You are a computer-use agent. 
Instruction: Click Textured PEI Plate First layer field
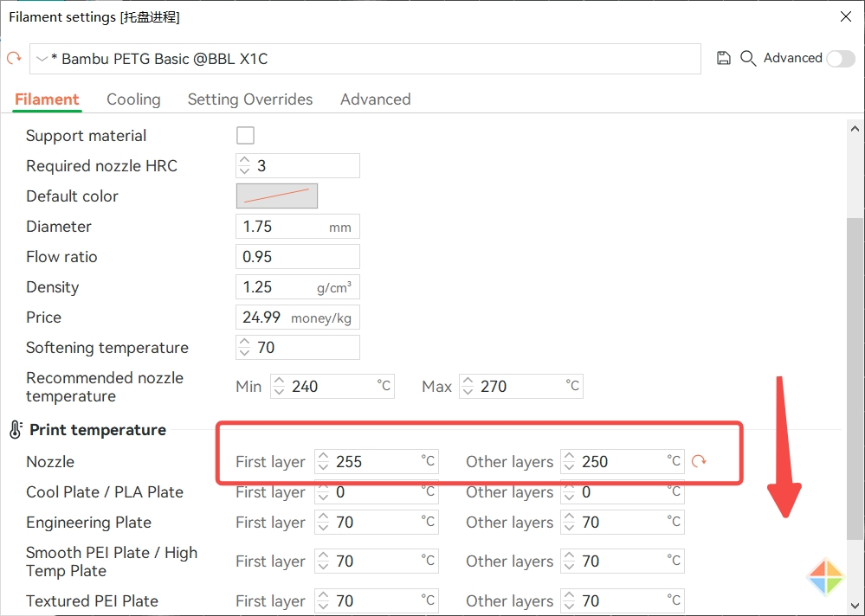tap(377, 601)
